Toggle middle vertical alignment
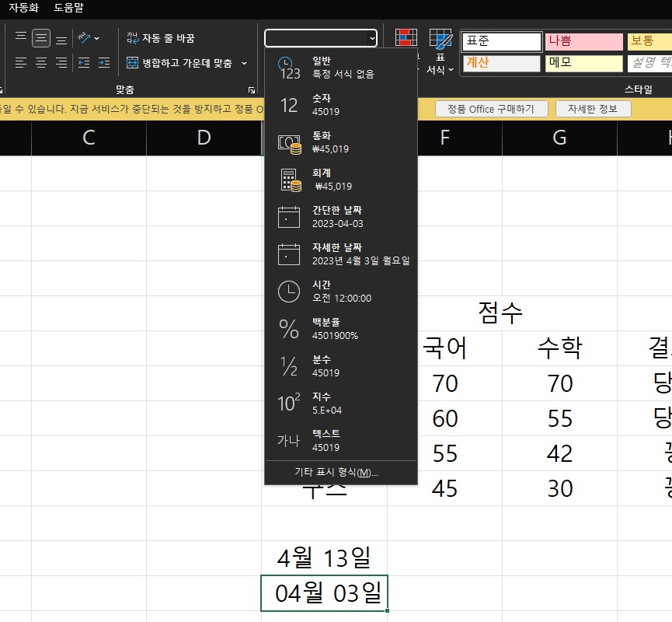The image size is (672, 622). (41, 38)
